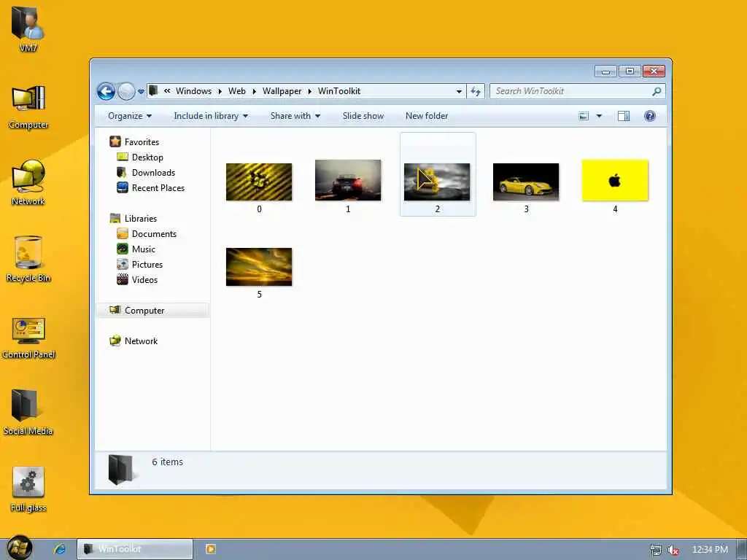Open the recent pages dropdown arrow

pyautogui.click(x=141, y=91)
